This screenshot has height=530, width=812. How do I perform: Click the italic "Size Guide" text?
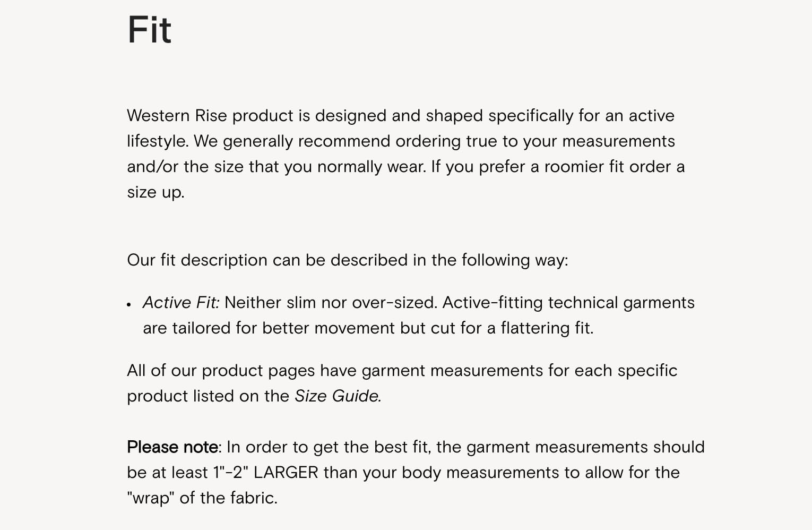[x=338, y=396]
